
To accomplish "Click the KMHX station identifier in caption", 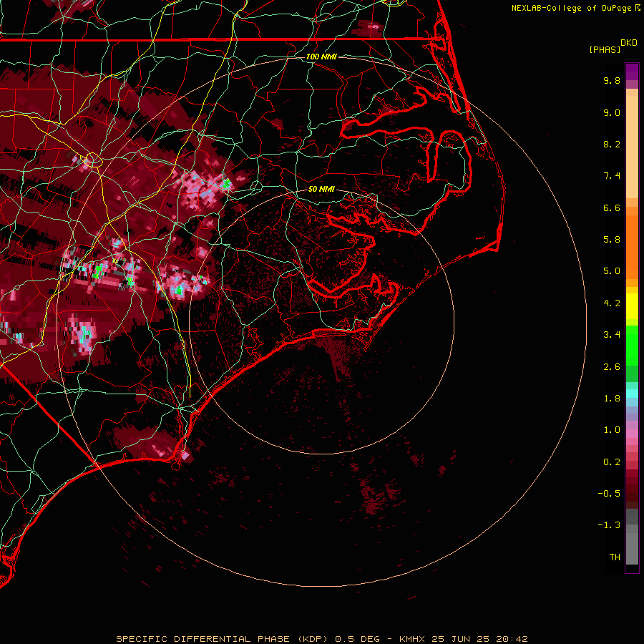I will [x=413, y=639].
